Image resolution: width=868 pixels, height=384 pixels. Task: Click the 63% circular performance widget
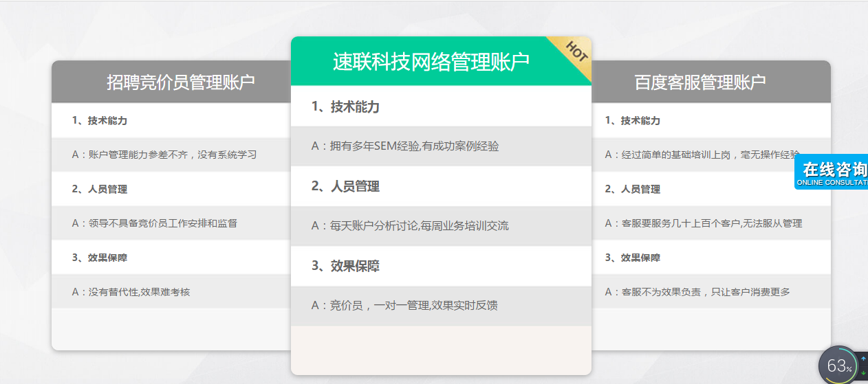point(838,366)
